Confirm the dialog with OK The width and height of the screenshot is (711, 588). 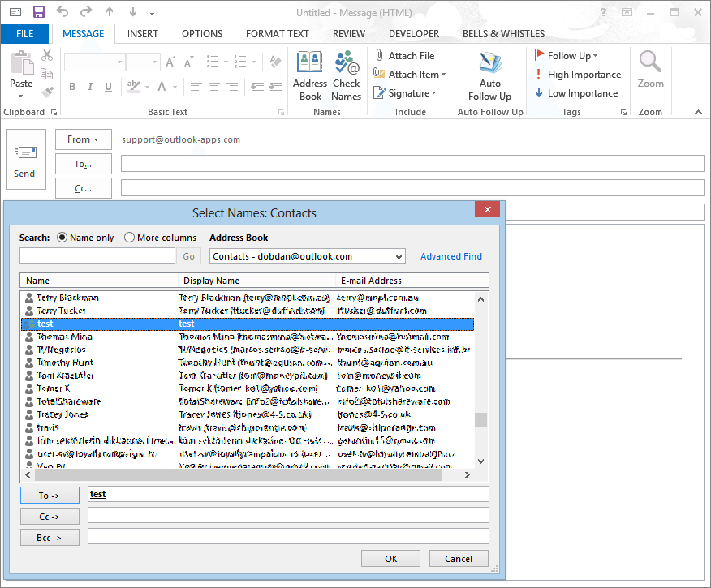tap(391, 559)
